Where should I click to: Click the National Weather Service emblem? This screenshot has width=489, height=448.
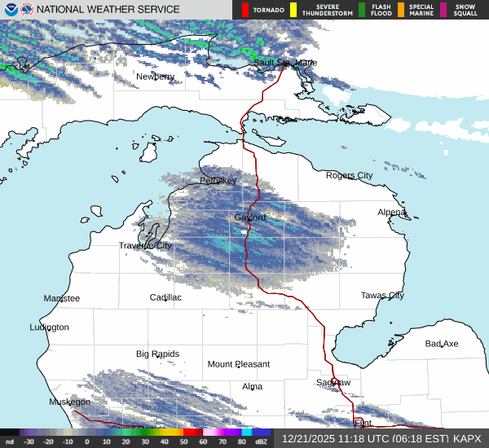[x=27, y=10]
